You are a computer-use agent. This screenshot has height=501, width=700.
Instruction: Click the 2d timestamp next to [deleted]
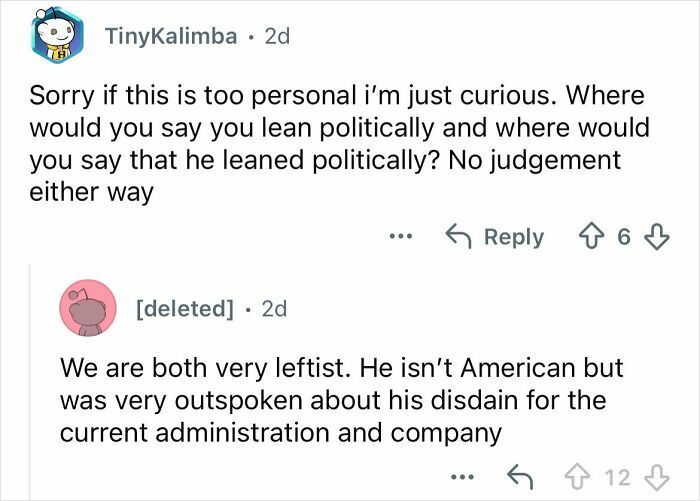273,309
